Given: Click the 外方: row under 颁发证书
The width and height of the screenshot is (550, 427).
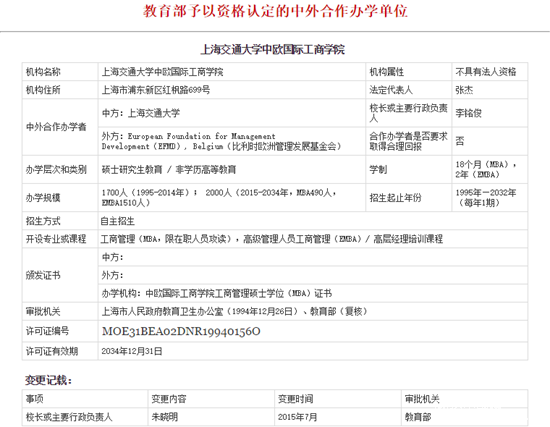Looking at the screenshot, I should point(313,275).
